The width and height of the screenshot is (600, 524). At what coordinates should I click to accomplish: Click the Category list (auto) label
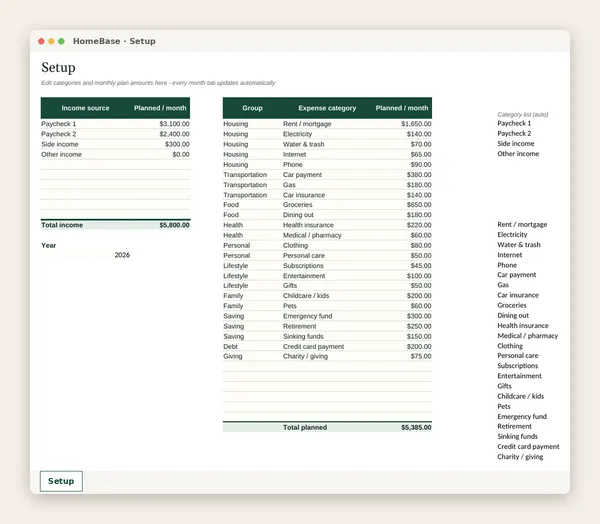[523, 114]
